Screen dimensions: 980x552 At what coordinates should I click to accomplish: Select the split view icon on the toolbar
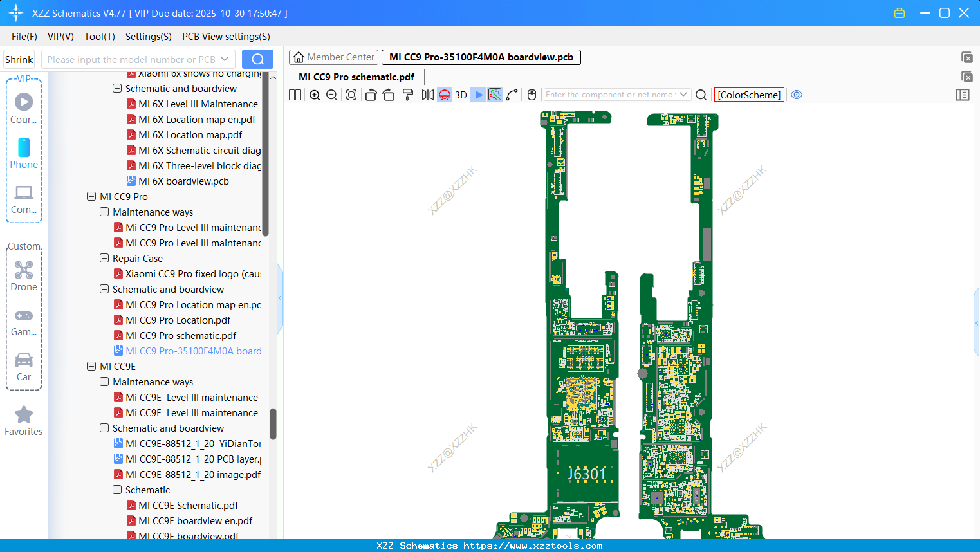pos(294,95)
